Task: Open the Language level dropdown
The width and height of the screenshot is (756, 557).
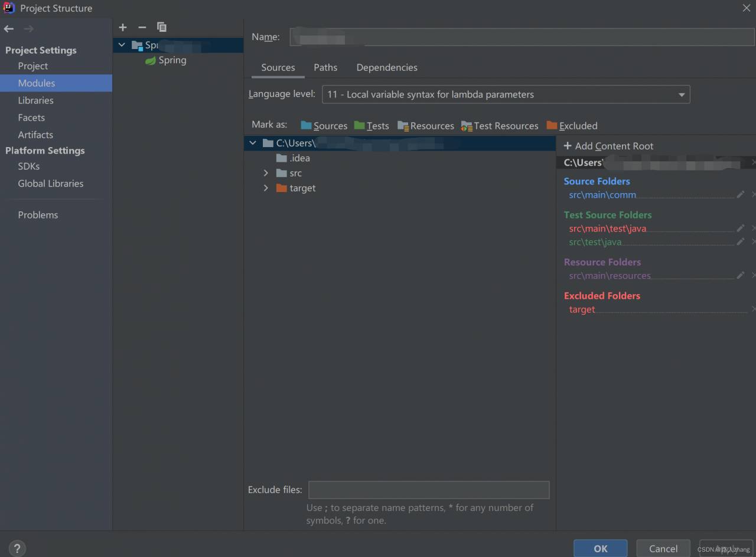Action: click(506, 95)
